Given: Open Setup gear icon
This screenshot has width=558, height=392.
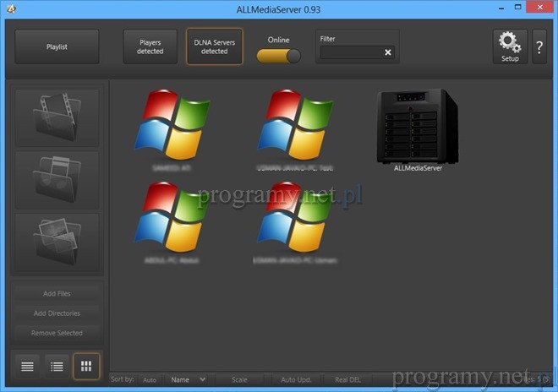Looking at the screenshot, I should tap(510, 46).
